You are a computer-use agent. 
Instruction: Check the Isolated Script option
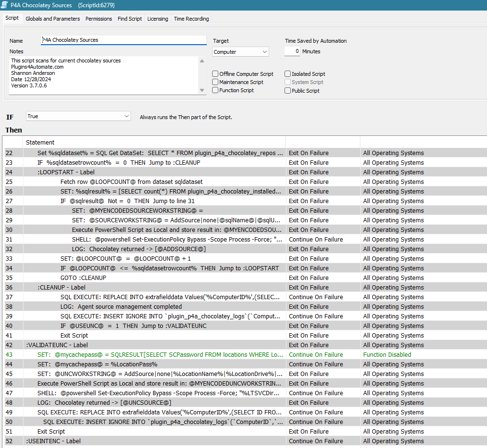coord(288,74)
